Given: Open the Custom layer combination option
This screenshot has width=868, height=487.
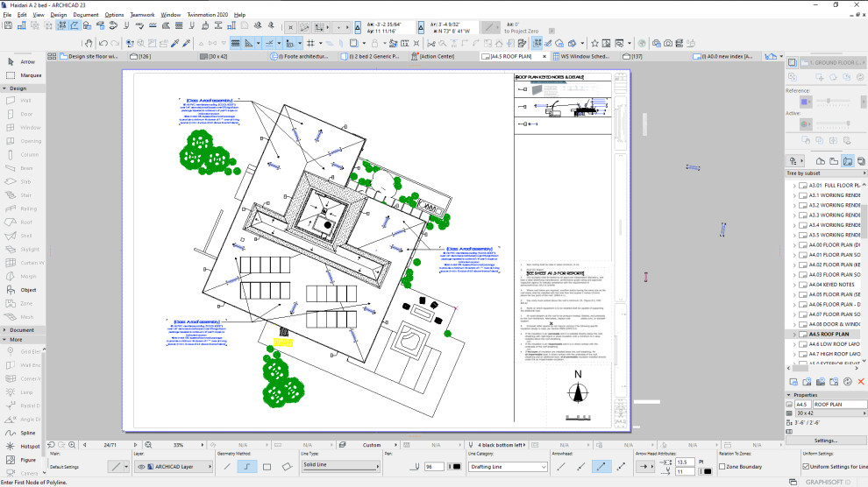Looking at the screenshot, I should click(371, 444).
